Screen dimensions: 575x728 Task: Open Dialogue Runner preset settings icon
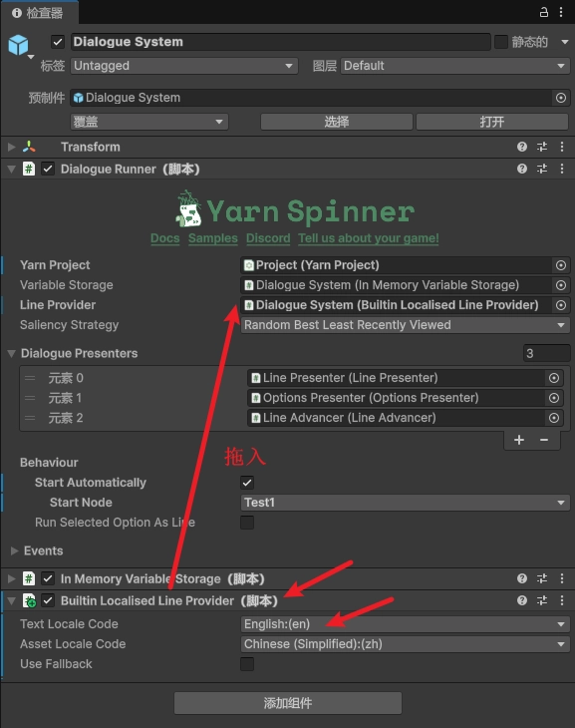click(x=542, y=169)
